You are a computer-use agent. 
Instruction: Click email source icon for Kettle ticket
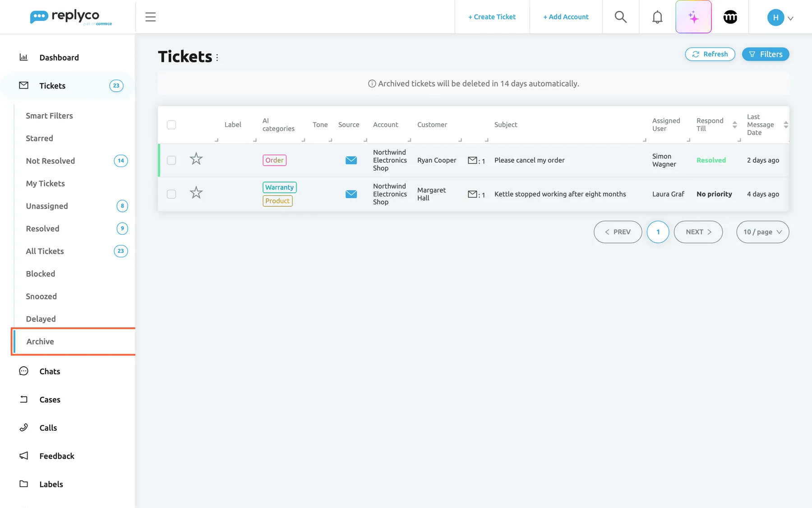coord(351,194)
